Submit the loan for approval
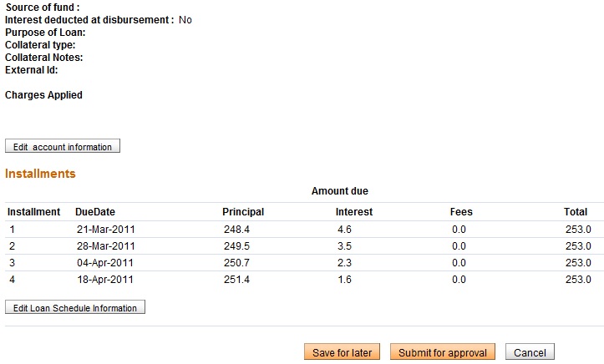604x364 pixels. [x=443, y=352]
